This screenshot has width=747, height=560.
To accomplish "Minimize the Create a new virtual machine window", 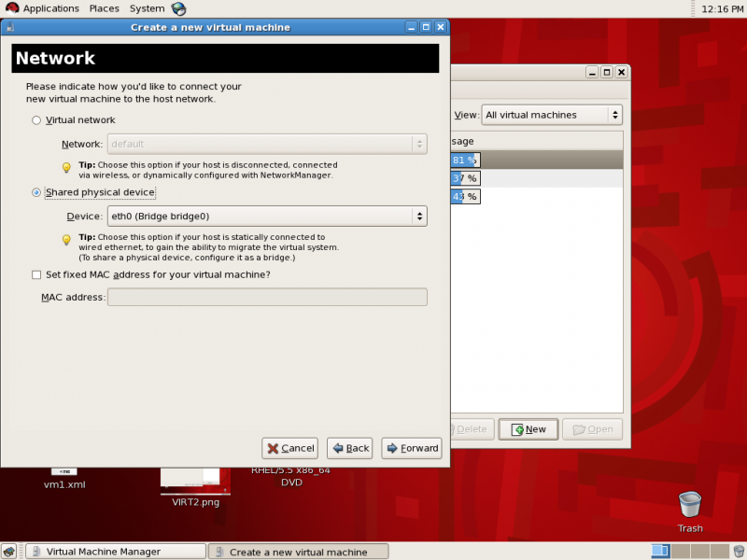I will point(412,27).
